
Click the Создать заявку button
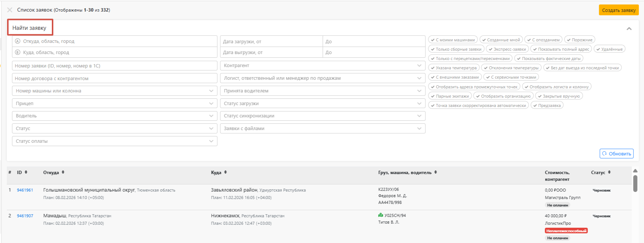pos(619,10)
